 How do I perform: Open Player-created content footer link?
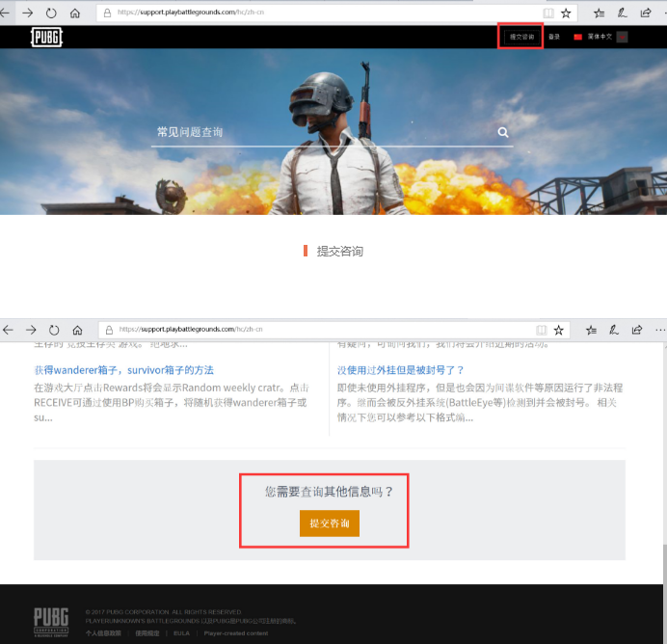click(236, 633)
